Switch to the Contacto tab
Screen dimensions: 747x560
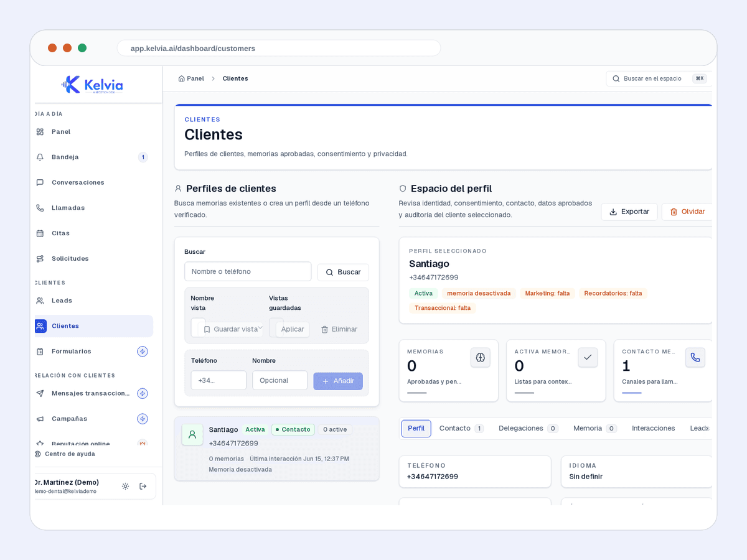461,429
